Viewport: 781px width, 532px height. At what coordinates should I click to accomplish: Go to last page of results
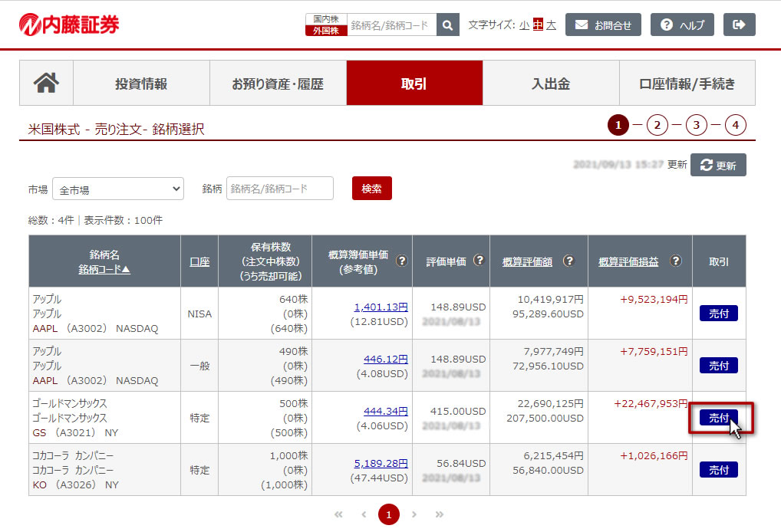[x=439, y=514]
